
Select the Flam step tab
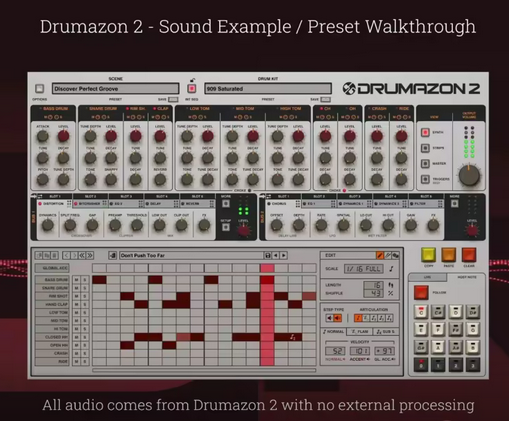click(x=360, y=332)
